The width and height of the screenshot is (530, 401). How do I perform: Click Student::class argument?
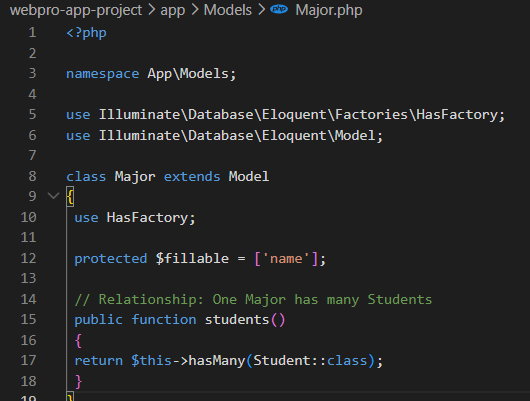click(310, 360)
